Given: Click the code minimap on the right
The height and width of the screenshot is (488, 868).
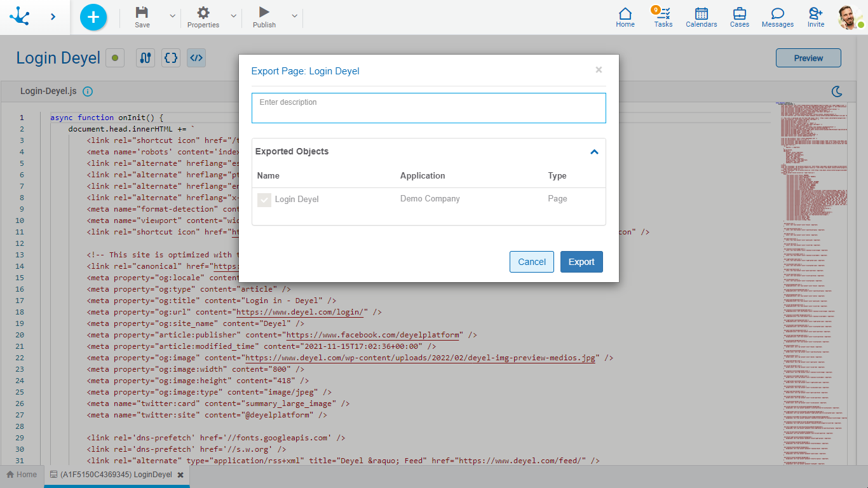Looking at the screenshot, I should point(811,283).
